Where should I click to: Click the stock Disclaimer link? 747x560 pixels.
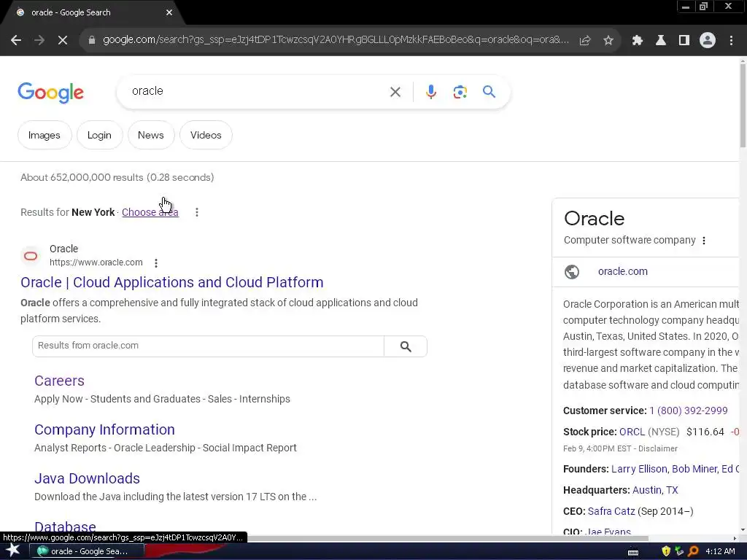657,448
